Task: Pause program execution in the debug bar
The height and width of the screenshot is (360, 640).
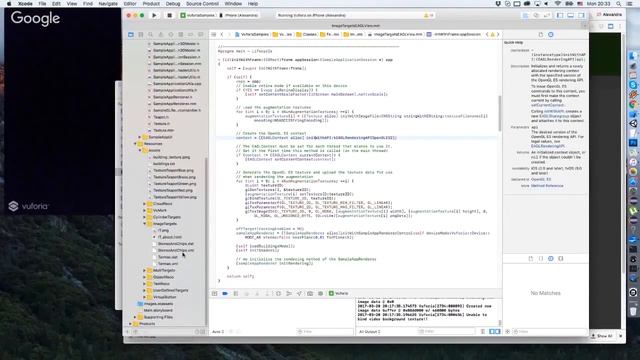Action: pos(236,293)
